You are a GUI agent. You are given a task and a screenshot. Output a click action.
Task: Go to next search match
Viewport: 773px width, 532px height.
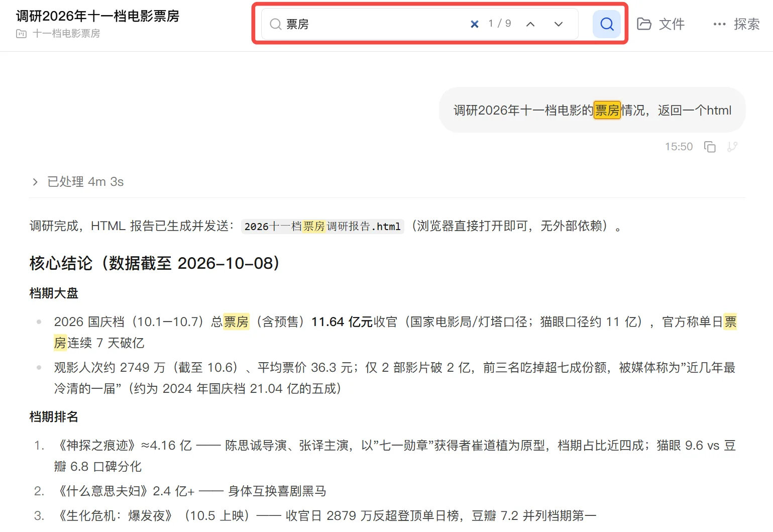click(559, 24)
